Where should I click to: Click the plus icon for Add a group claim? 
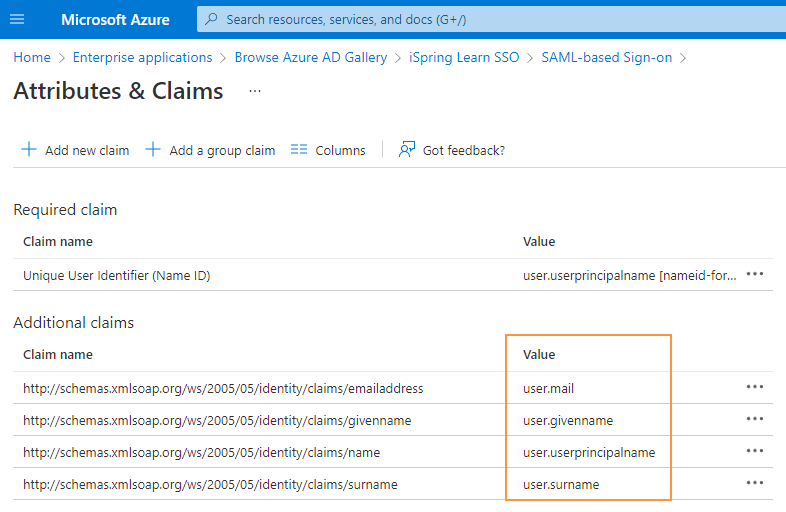coord(153,149)
